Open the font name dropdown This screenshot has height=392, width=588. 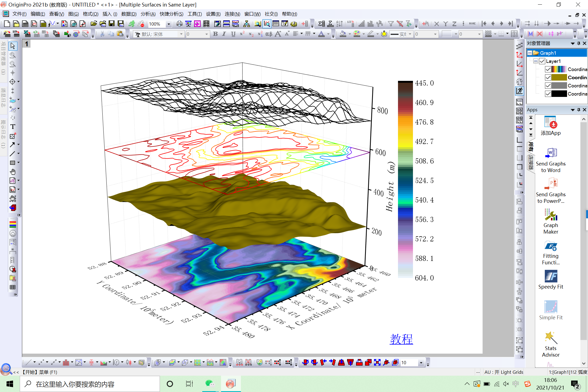coord(181,34)
